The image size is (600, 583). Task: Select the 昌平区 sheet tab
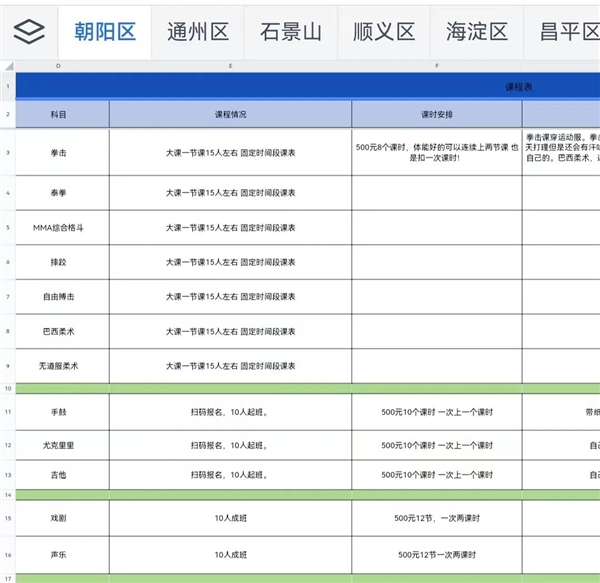pyautogui.click(x=562, y=32)
